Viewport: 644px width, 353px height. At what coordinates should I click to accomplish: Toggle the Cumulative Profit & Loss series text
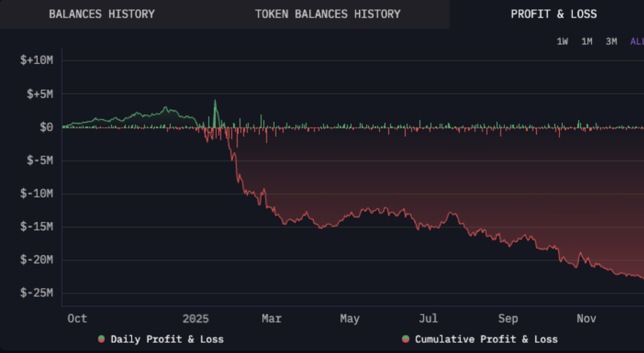click(486, 339)
